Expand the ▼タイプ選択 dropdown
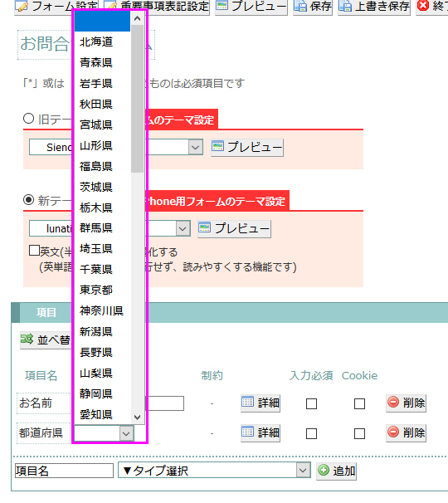Screen dimensions: 448x503 (x=214, y=471)
